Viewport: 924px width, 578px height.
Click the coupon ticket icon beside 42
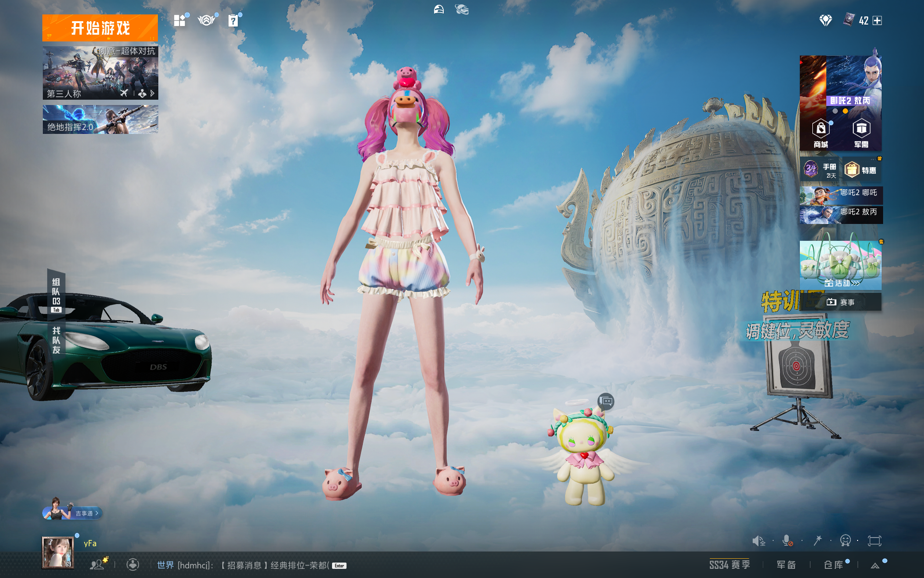(849, 20)
